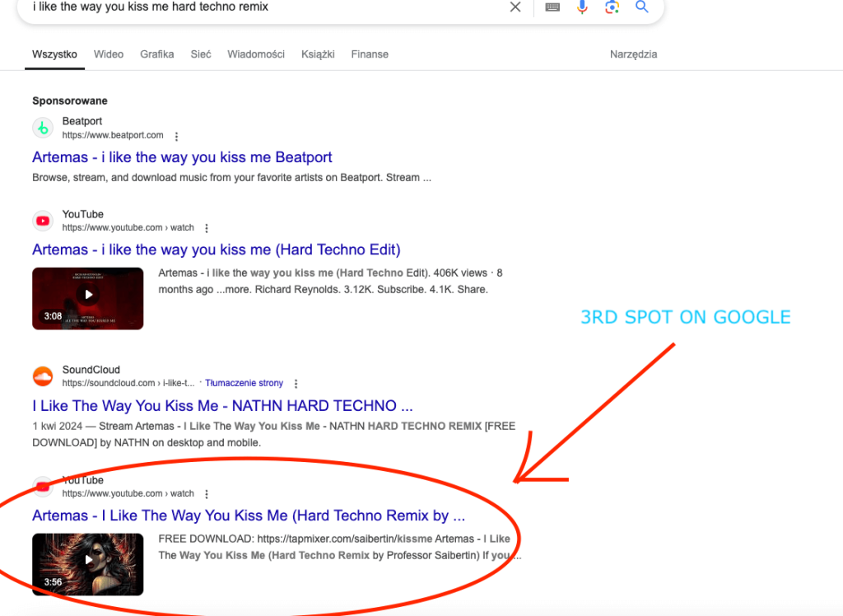Select the Wszystko tab

pyautogui.click(x=54, y=54)
